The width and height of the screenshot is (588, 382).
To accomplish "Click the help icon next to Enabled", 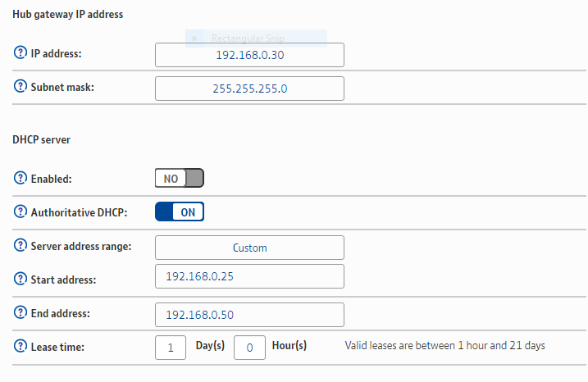I will [21, 178].
